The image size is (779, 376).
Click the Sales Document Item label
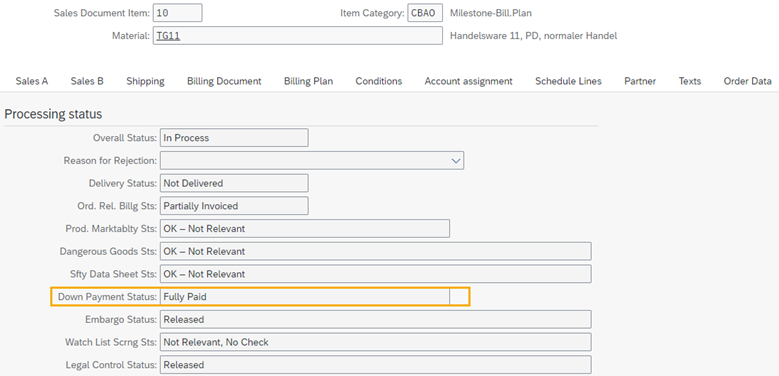101,13
